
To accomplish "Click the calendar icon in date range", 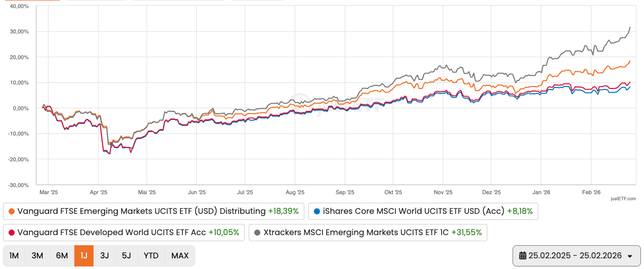I will (x=523, y=256).
